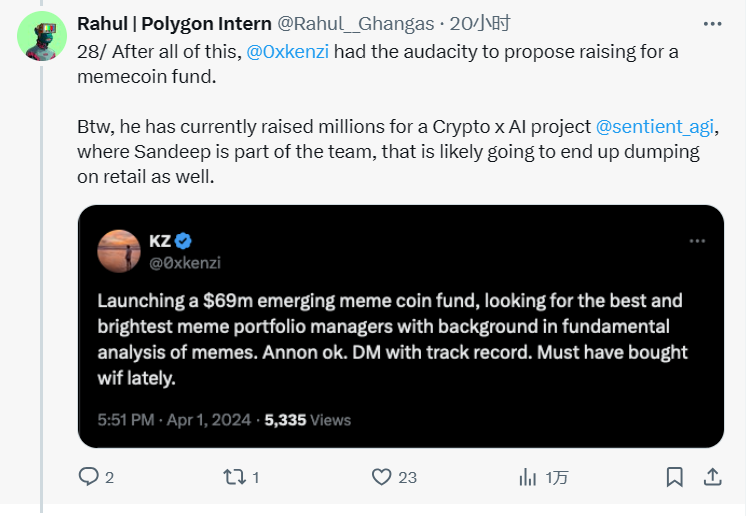Open the @sentient_agi mention link

[x=657, y=127]
